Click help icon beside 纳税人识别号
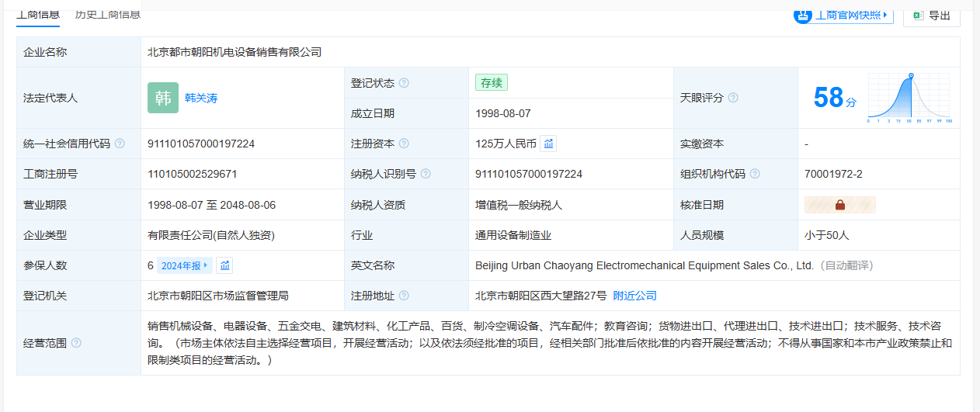This screenshot has width=980, height=412. (x=426, y=174)
